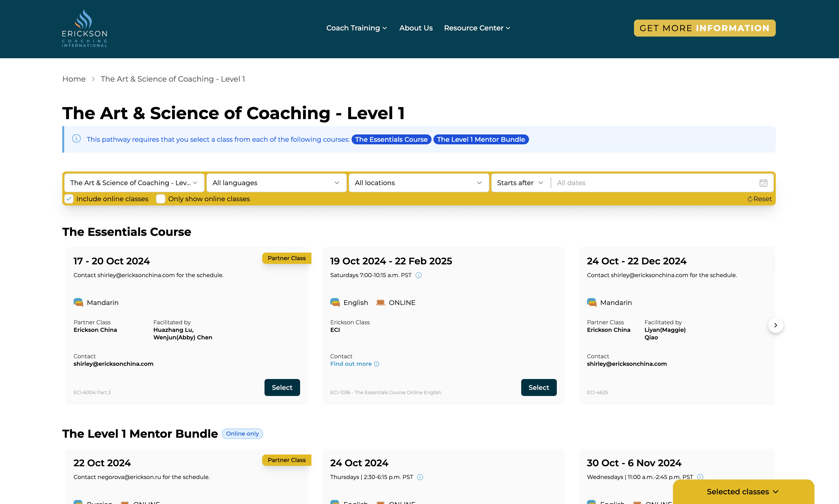
Task: Click the Reset filters icon
Action: click(750, 199)
